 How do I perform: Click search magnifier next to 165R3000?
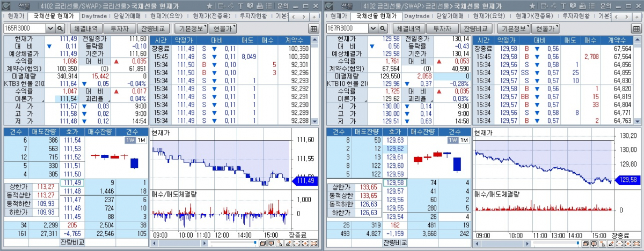coord(60,28)
